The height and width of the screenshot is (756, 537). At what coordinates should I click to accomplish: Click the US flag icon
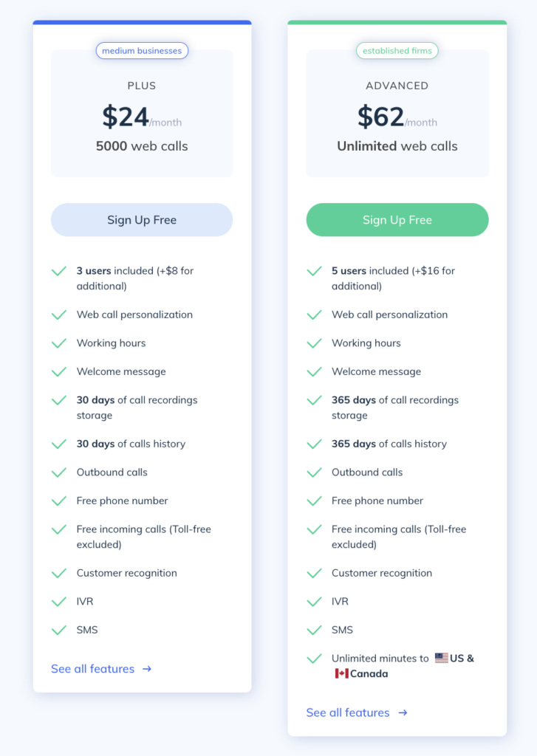(x=442, y=658)
